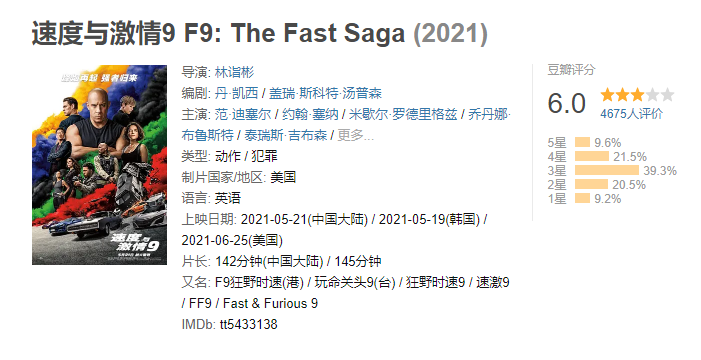The width and height of the screenshot is (701, 360).
Task: Click the 4星 rating bar
Action: [x=592, y=157]
